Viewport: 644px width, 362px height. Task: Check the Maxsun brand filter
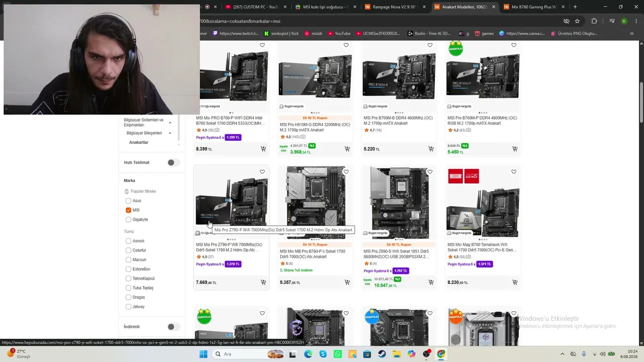click(128, 260)
